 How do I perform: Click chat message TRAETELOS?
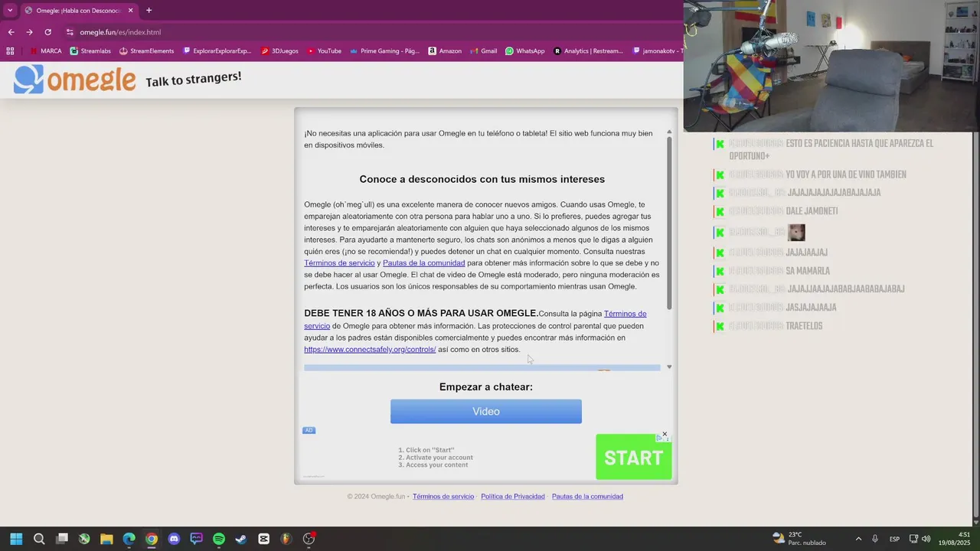tap(804, 326)
